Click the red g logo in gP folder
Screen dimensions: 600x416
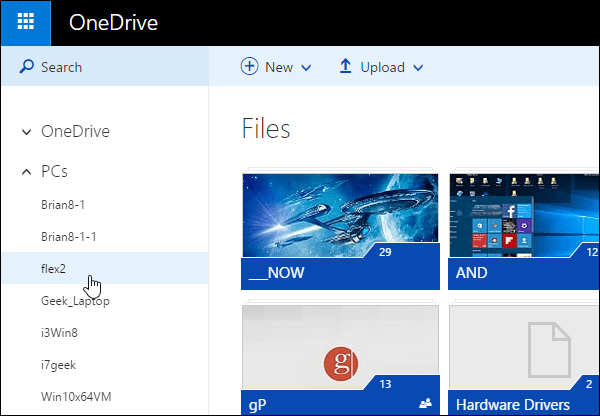pos(341,364)
